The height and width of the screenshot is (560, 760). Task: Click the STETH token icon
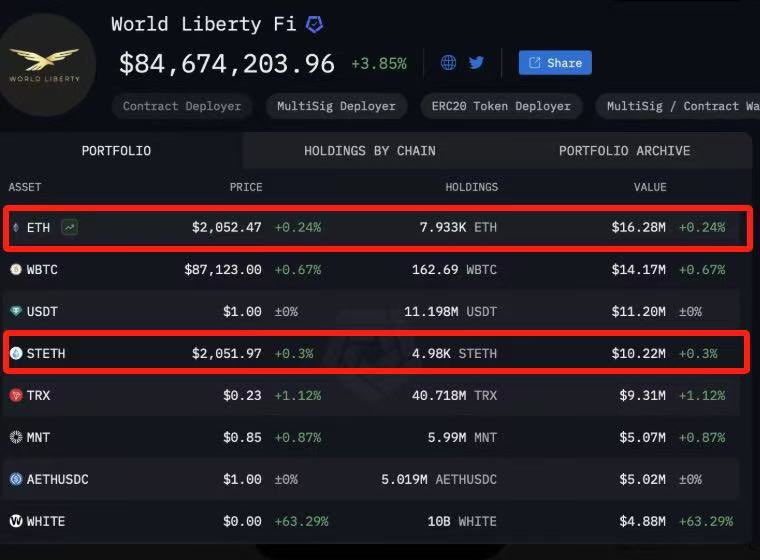[x=16, y=353]
